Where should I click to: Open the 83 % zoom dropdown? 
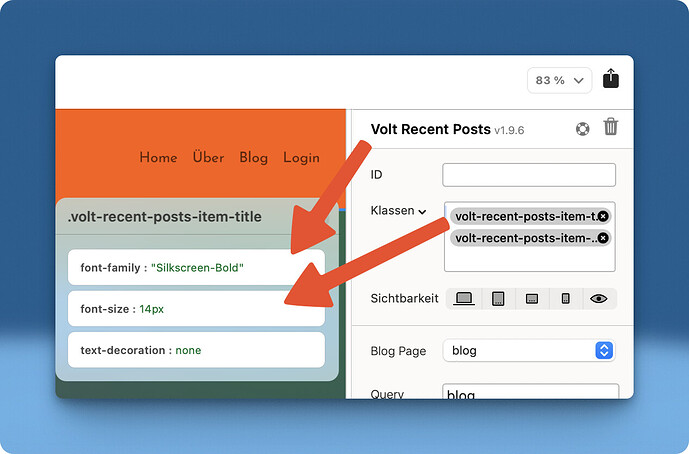point(560,80)
